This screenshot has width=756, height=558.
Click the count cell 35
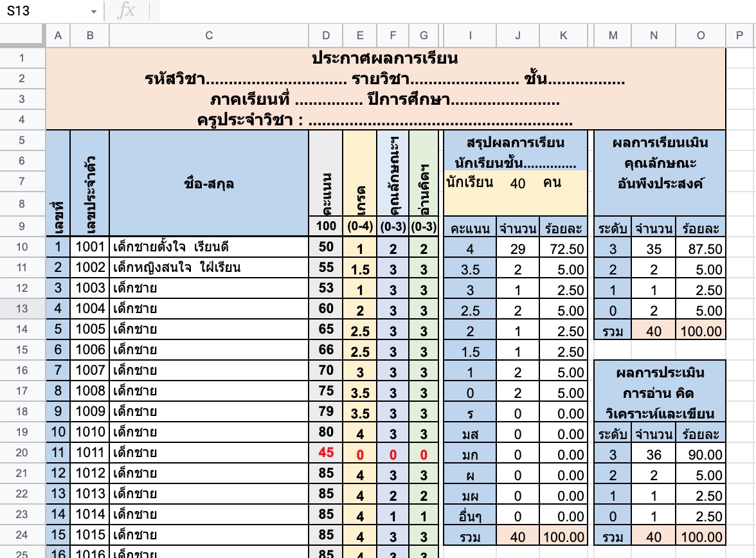(654, 249)
